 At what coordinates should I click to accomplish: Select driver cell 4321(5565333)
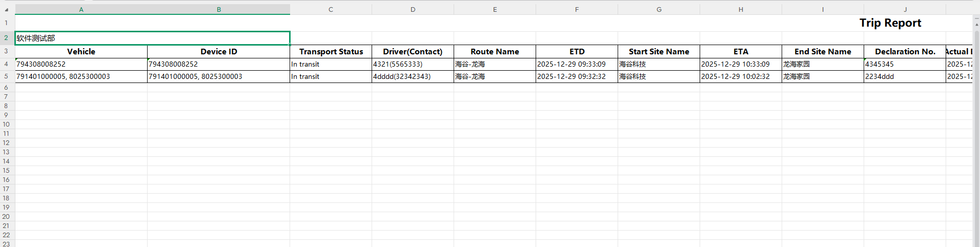click(413, 64)
